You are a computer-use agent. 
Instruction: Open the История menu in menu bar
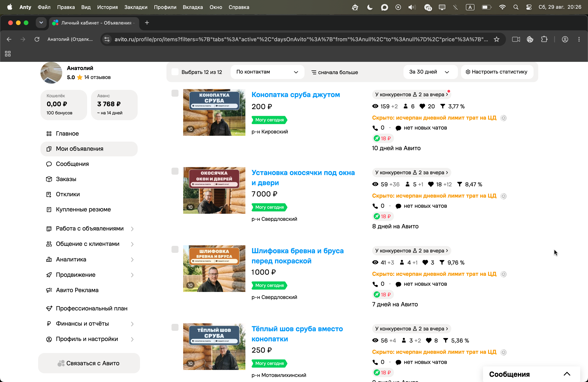(108, 7)
